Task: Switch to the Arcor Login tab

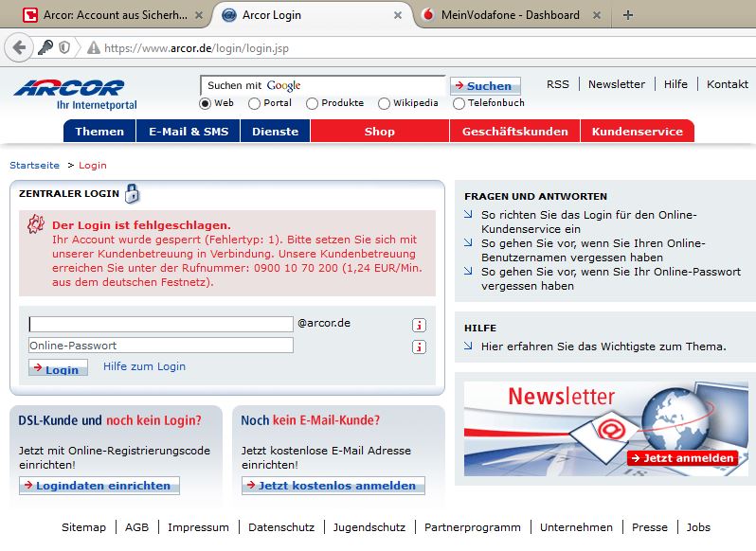Action: point(311,15)
